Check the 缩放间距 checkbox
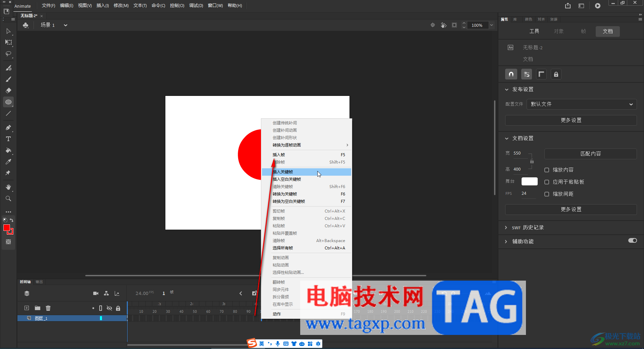Image resolution: width=644 pixels, height=349 pixels. point(547,194)
